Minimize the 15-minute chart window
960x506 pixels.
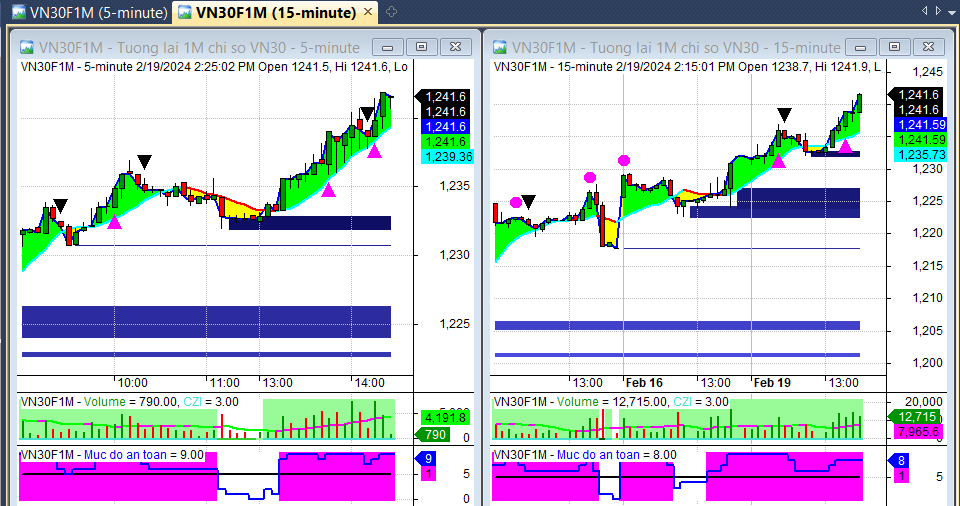tap(860, 47)
